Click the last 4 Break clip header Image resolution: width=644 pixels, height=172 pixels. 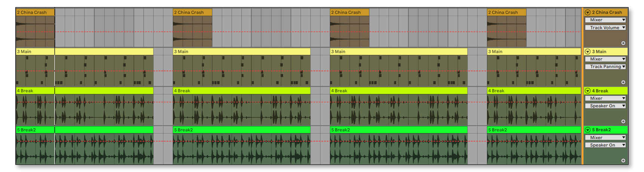(x=534, y=91)
